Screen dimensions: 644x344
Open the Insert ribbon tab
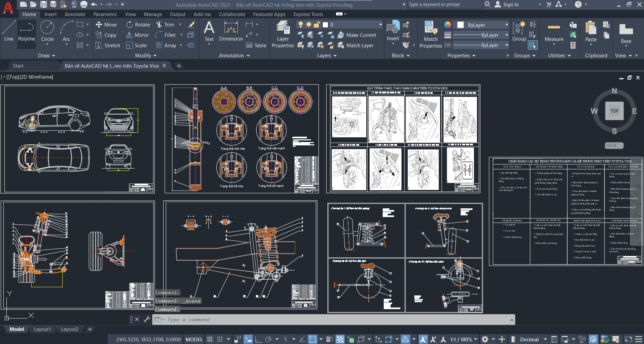tap(51, 14)
